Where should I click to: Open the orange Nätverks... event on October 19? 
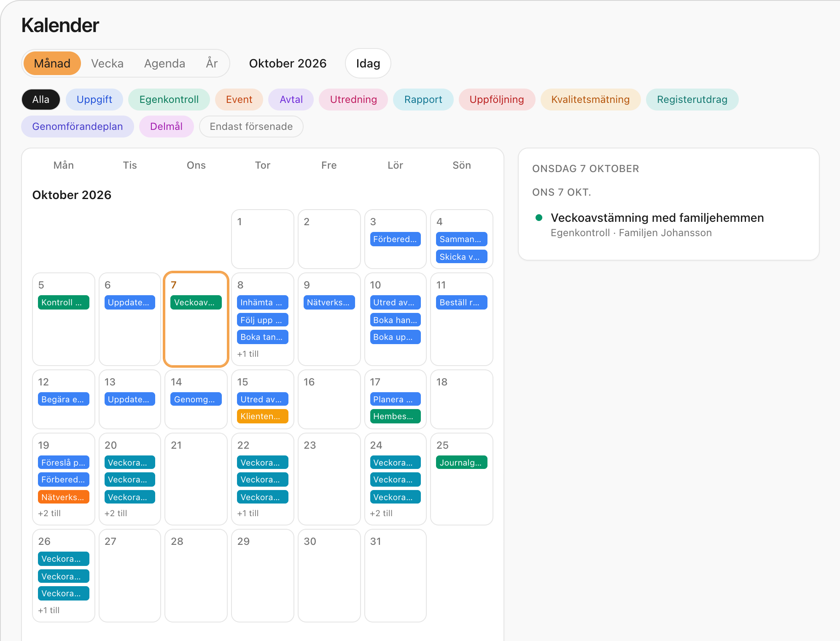click(64, 497)
